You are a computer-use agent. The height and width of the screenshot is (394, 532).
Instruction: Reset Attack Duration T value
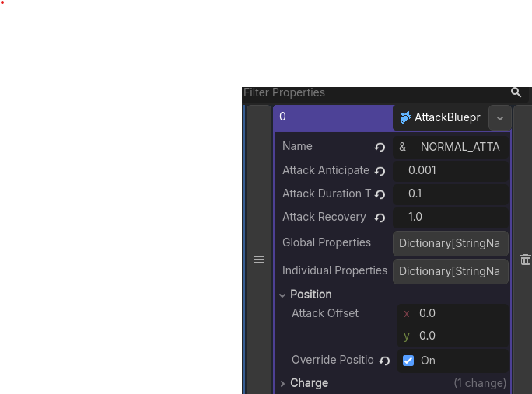point(380,194)
